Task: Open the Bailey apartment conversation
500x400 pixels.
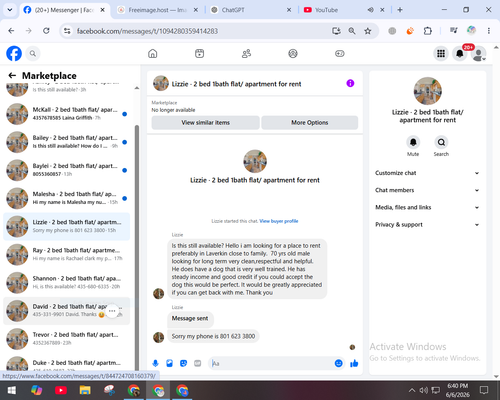Action: [67, 142]
